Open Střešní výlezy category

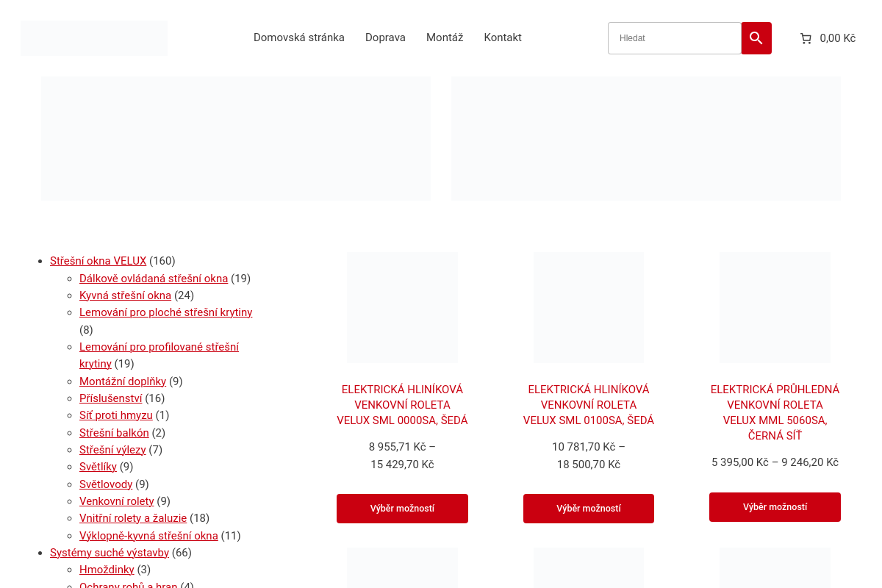(112, 450)
